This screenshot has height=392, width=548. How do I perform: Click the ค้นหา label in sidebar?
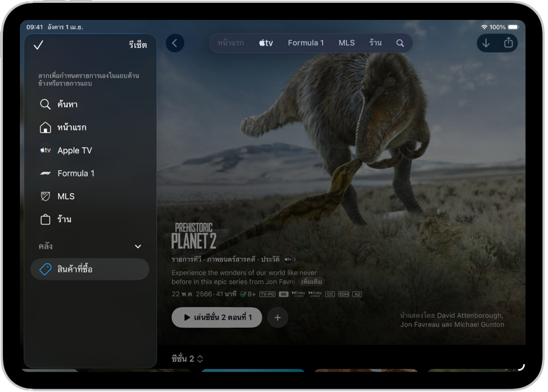pyautogui.click(x=68, y=104)
